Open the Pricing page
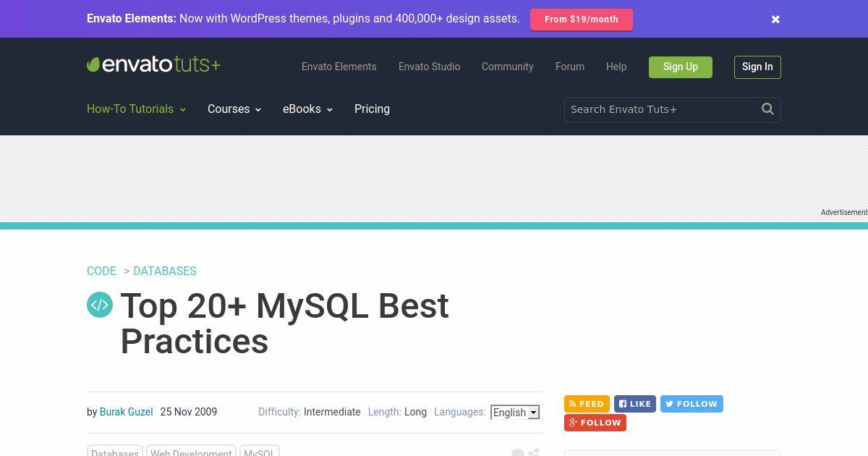The image size is (868, 456). point(372,109)
